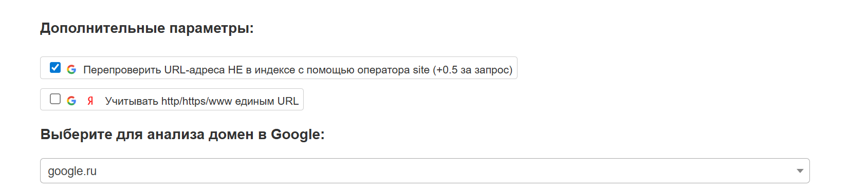
Task: Click the Google icon beside Перепроверить URL-адреса
Action: click(x=71, y=69)
